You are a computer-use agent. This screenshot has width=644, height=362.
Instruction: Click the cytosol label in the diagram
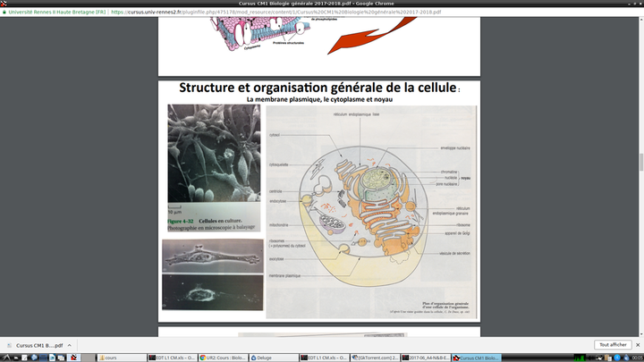275,135
